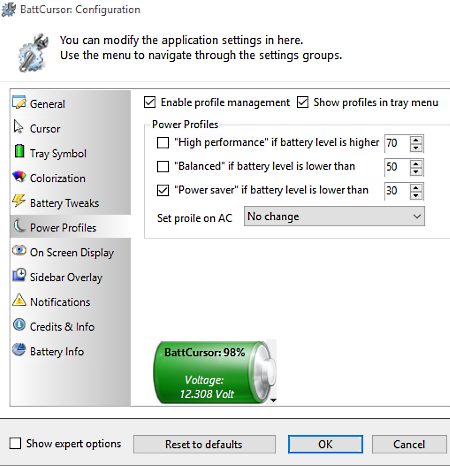450x466 pixels.
Task: Open Sidebar Overlay settings
Action: click(70, 277)
